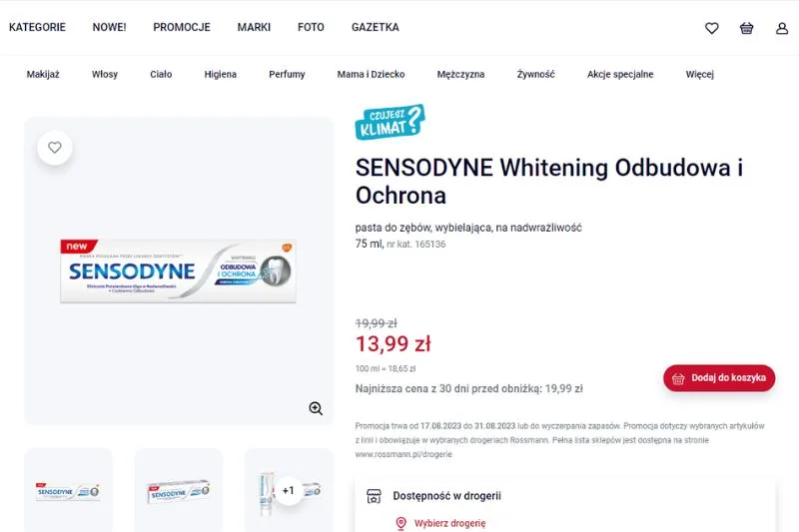Viewport: 799px width, 532px height.
Task: Click Dodaj do koszyka button
Action: [x=719, y=378]
